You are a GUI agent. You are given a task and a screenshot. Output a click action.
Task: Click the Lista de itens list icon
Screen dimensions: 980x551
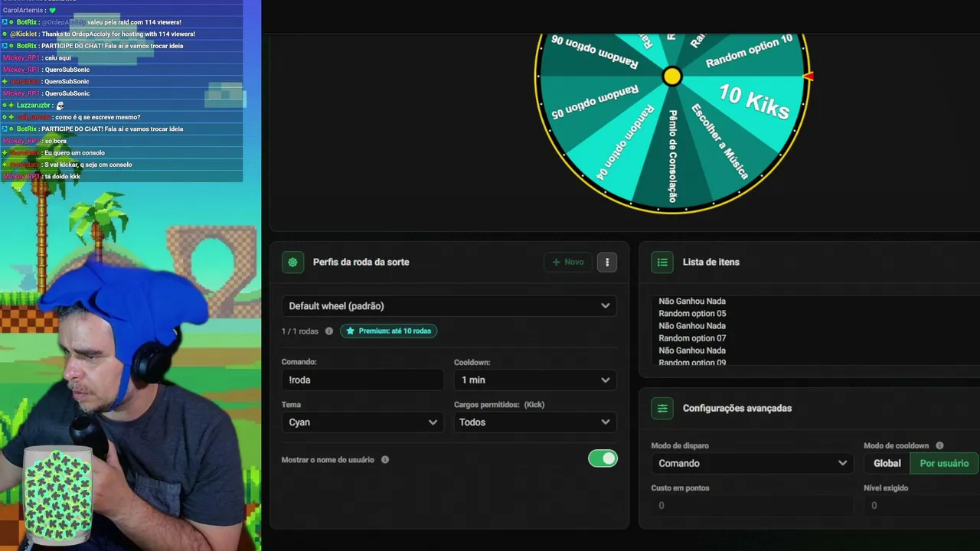tap(662, 262)
